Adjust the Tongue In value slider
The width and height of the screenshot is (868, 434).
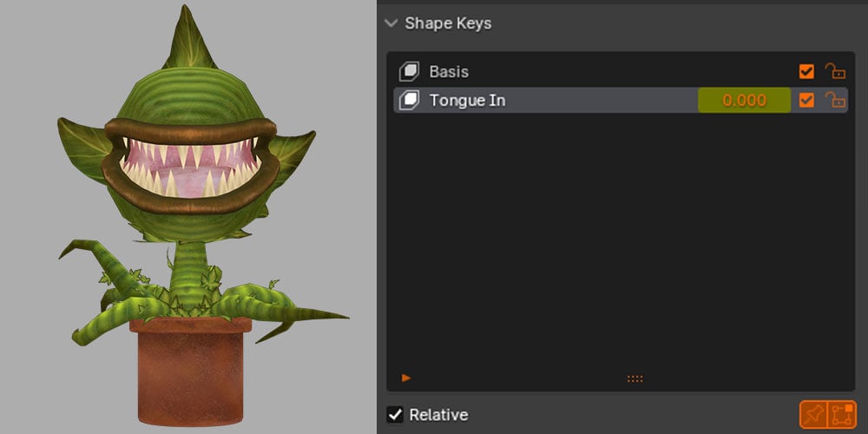pyautogui.click(x=745, y=100)
